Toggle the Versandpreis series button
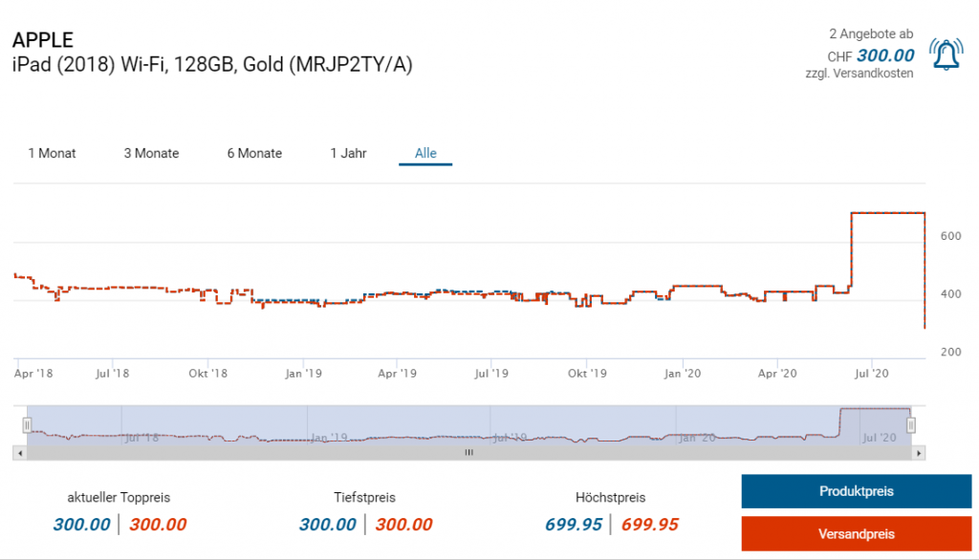The image size is (979, 560). coord(856,533)
